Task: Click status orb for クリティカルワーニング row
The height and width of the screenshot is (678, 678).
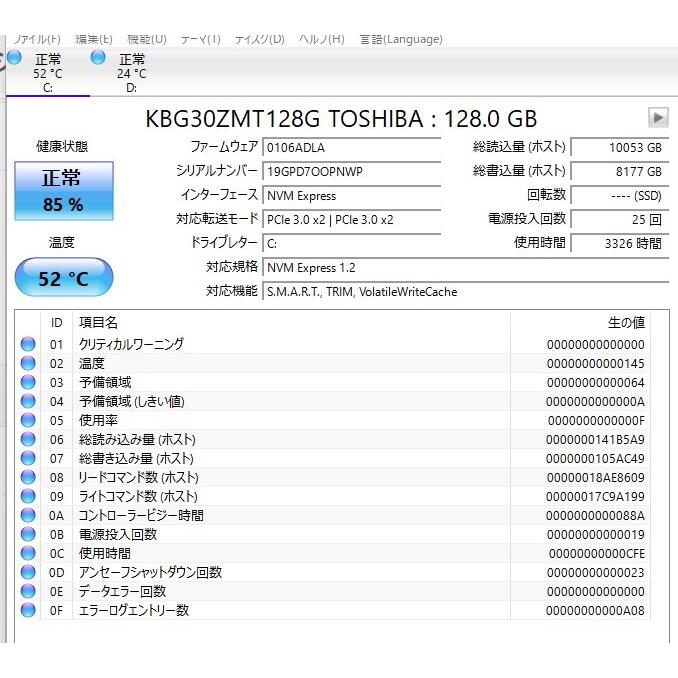Action: coord(28,344)
